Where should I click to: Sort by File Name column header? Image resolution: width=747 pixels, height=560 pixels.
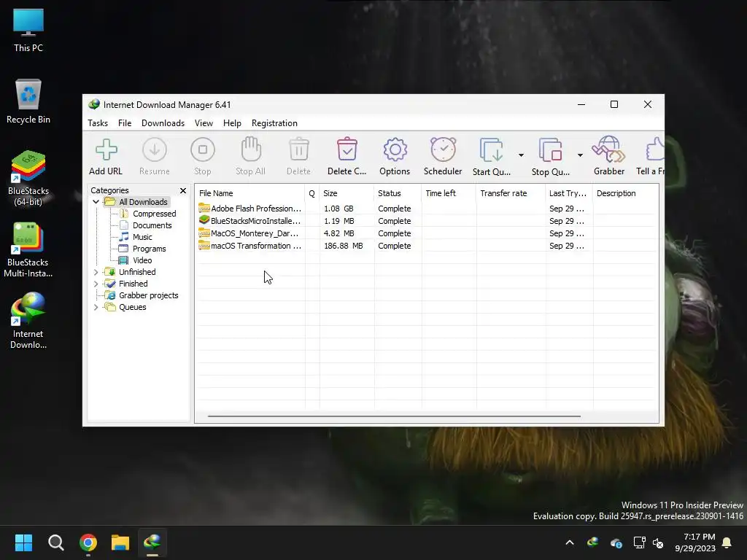[x=250, y=193]
